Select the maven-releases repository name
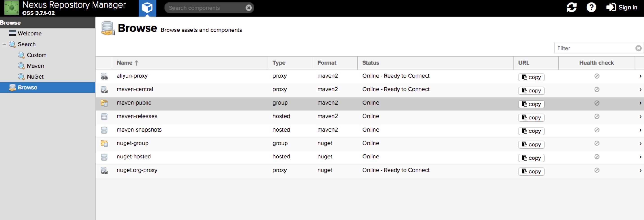644x220 pixels. pyautogui.click(x=137, y=116)
